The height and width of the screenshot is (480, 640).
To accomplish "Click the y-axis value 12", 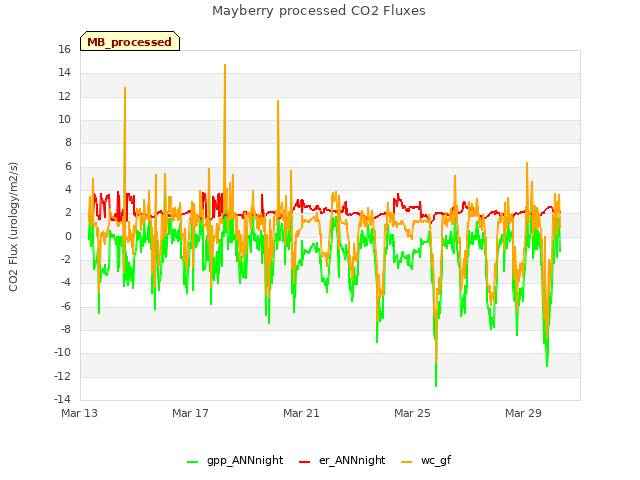I will pyautogui.click(x=64, y=96).
